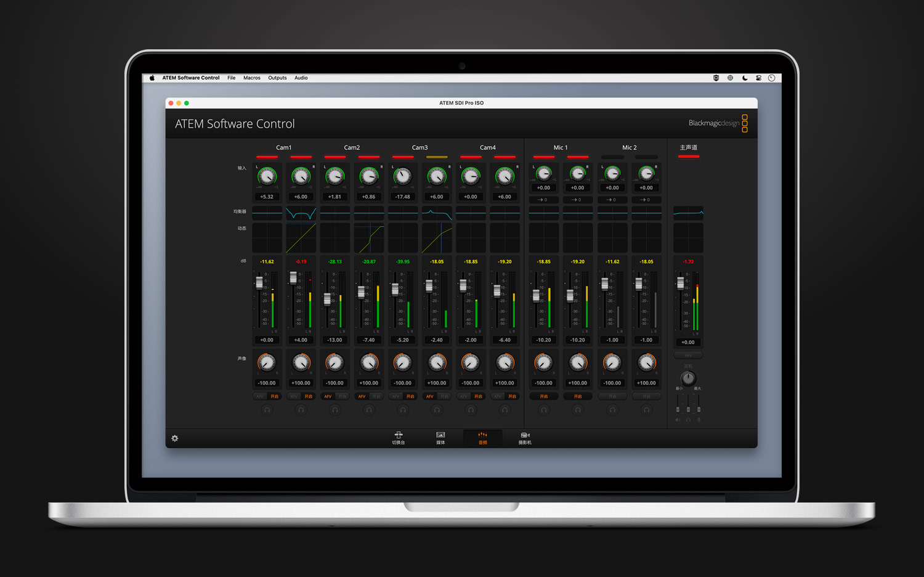Click the AFV button on the 主声道 master channel
Image resolution: width=924 pixels, height=577 pixels.
[688, 355]
